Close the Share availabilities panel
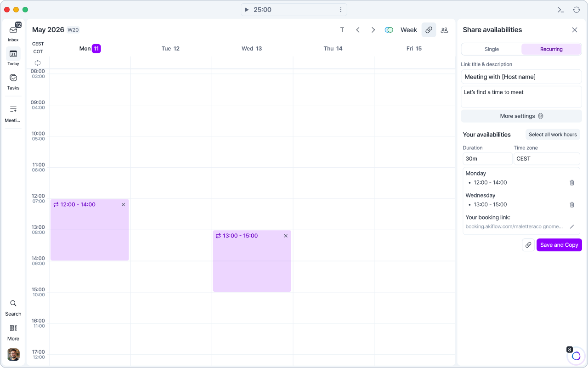 point(575,30)
